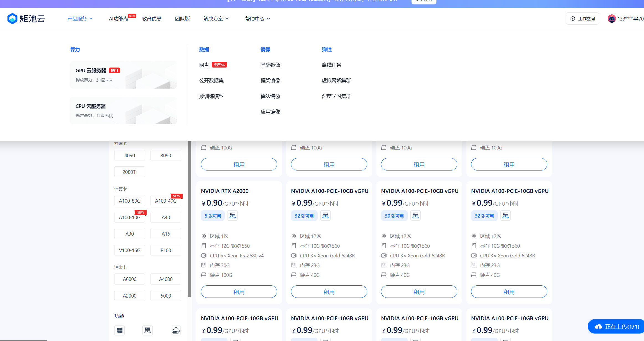644x341 pixels.
Task: Select the cluster network filter under 功能
Action: pos(147,330)
